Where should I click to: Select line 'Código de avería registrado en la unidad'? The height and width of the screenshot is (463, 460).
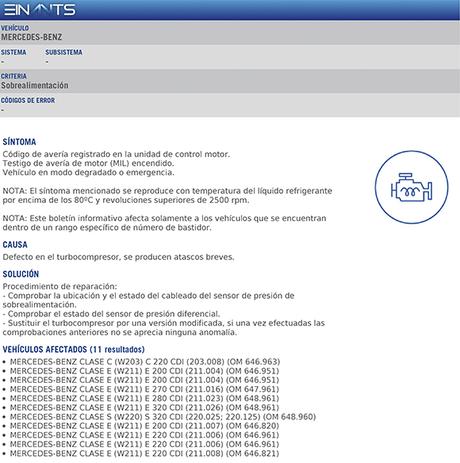pos(116,154)
